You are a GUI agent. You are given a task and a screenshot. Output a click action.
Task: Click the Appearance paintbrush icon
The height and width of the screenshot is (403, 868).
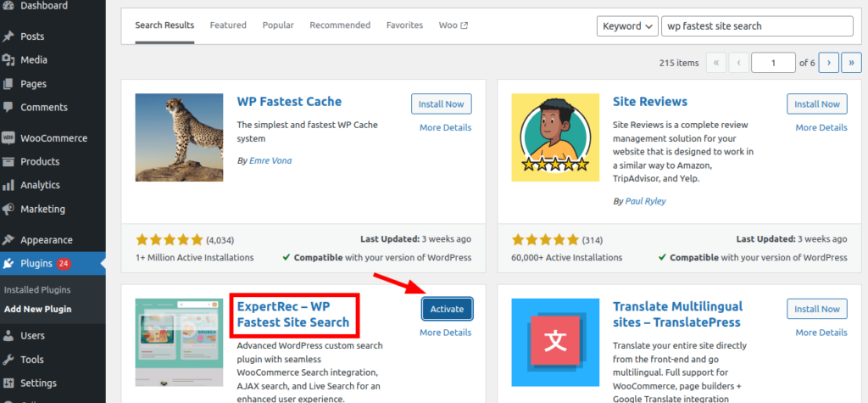(x=8, y=240)
